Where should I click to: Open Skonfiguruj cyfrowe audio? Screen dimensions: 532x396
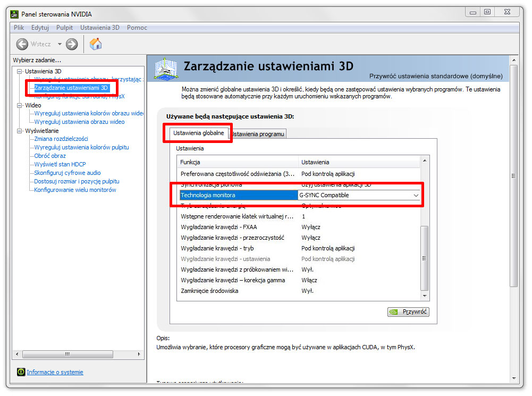tap(67, 173)
